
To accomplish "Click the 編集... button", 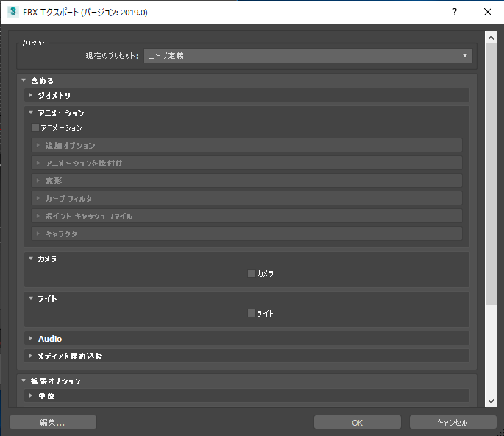I will click(53, 422).
